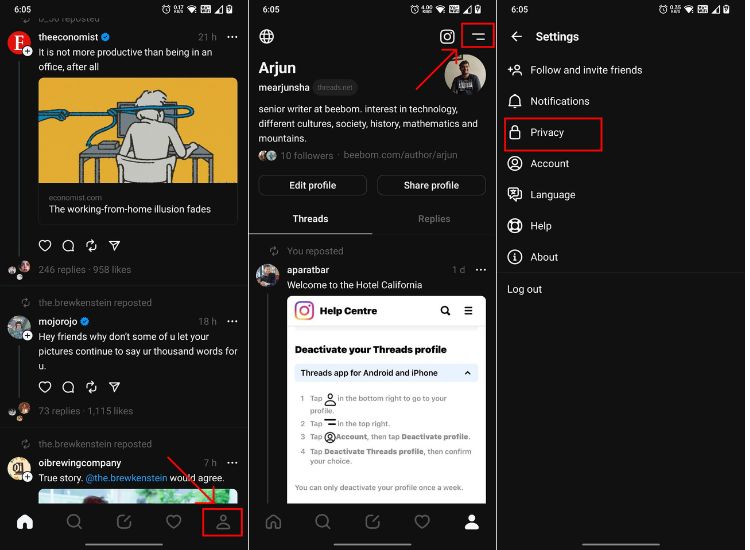Select the Threads tab on the profile
The height and width of the screenshot is (550, 750).
pos(310,218)
